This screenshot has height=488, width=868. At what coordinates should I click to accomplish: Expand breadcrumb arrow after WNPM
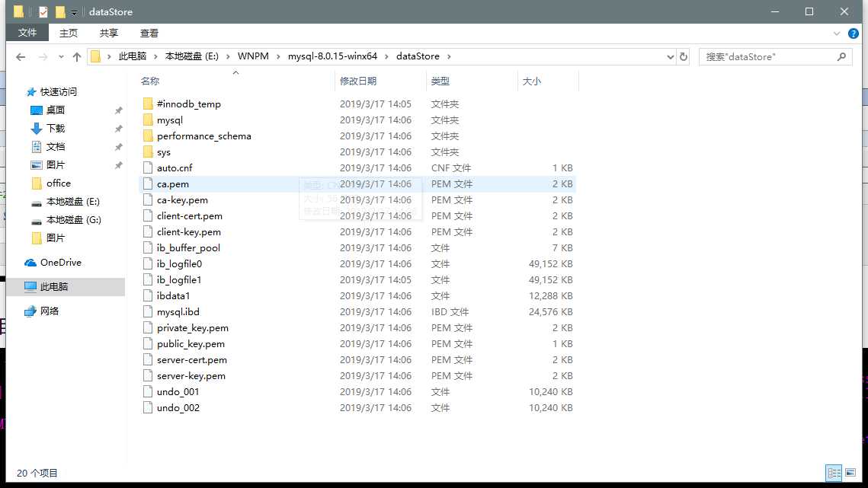click(x=278, y=56)
